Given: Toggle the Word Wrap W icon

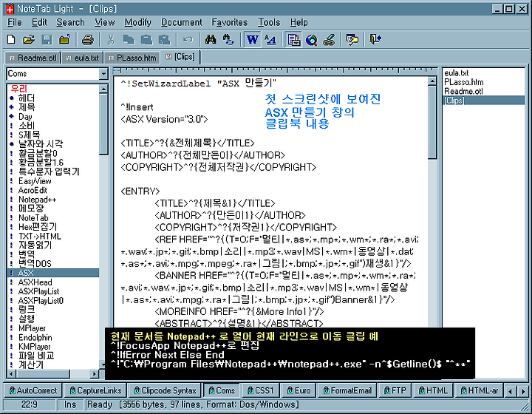Looking at the screenshot, I should [252, 40].
